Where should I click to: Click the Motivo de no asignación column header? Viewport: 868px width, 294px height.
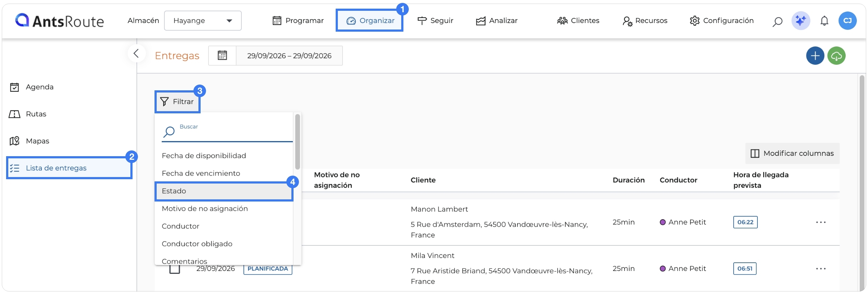tap(337, 180)
